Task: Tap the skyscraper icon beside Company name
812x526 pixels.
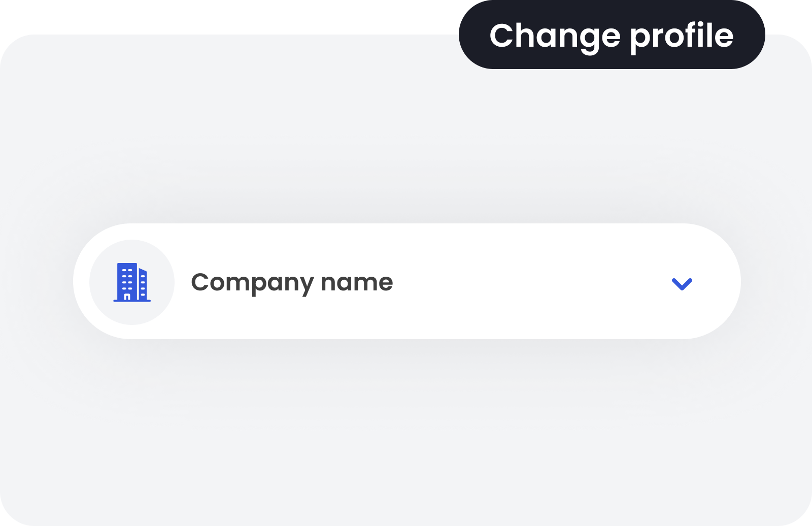Action: pos(132,282)
